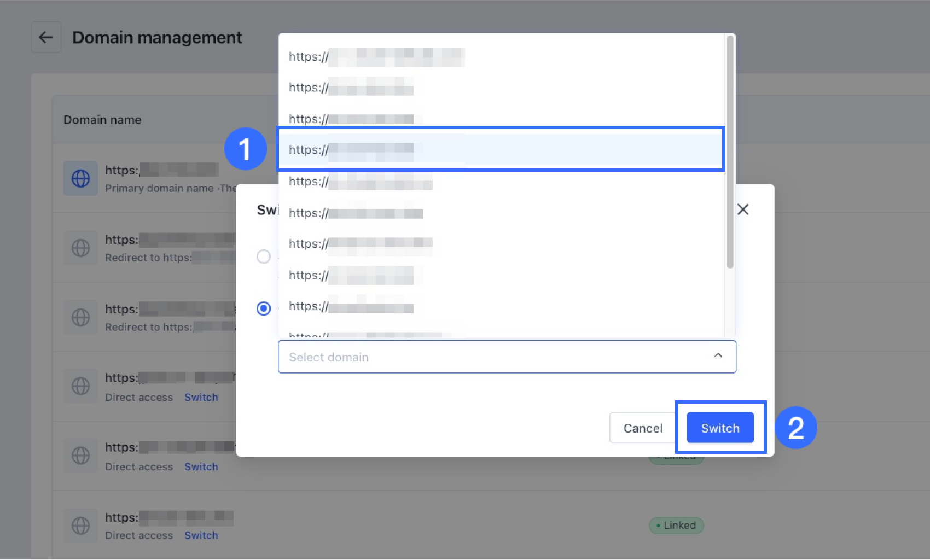The width and height of the screenshot is (930, 560).
Task: Choose the highlighted https:// option in the list
Action: click(501, 149)
